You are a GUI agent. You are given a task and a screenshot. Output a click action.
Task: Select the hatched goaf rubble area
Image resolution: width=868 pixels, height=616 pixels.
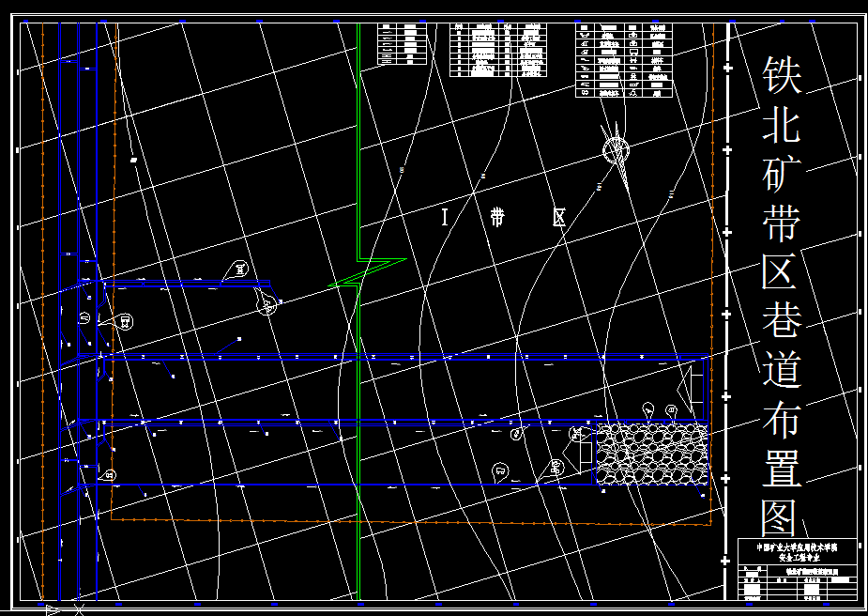tap(652, 454)
